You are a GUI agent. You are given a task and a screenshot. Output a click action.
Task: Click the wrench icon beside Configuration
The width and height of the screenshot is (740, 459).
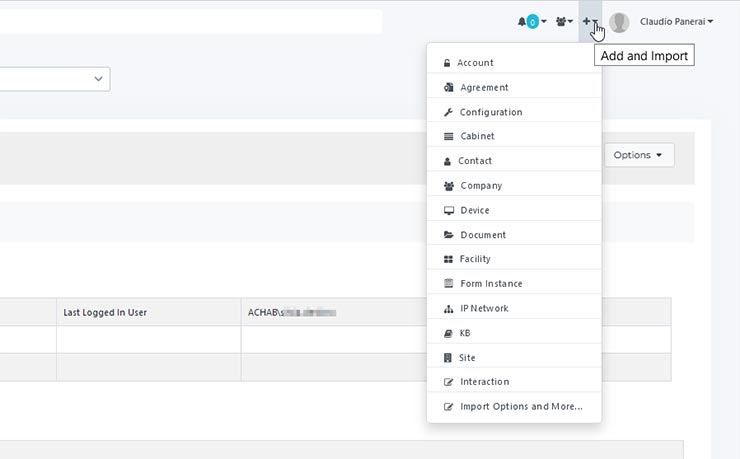coord(448,112)
